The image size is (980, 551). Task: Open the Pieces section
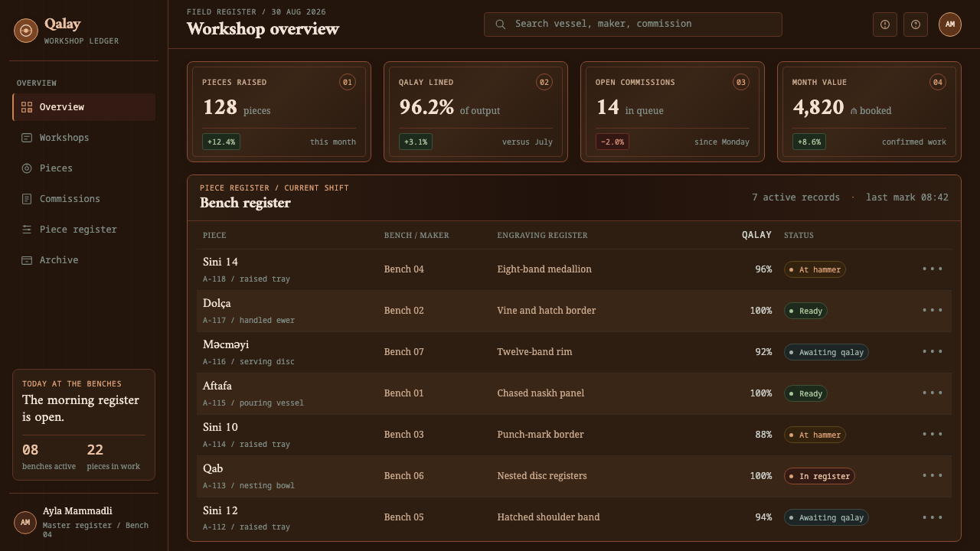pyautogui.click(x=84, y=168)
